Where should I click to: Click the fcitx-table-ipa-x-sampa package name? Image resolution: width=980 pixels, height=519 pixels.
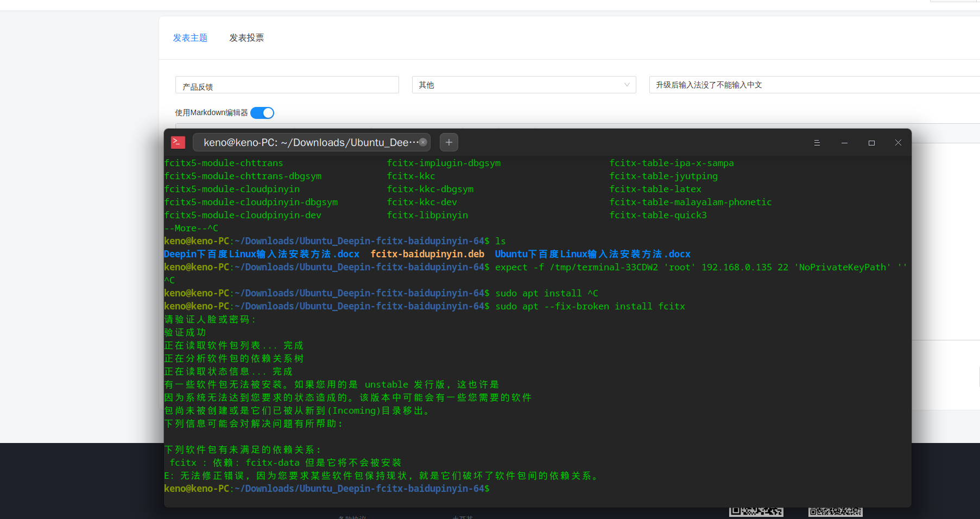pyautogui.click(x=672, y=163)
